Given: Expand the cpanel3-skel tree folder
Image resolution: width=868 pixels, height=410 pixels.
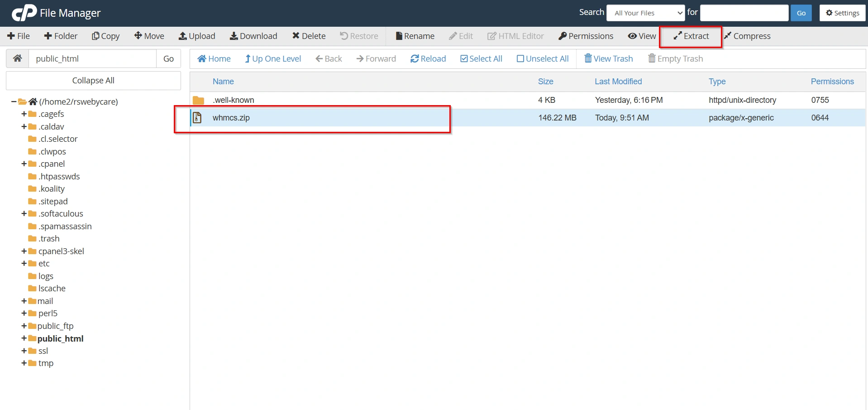Looking at the screenshot, I should tap(24, 251).
